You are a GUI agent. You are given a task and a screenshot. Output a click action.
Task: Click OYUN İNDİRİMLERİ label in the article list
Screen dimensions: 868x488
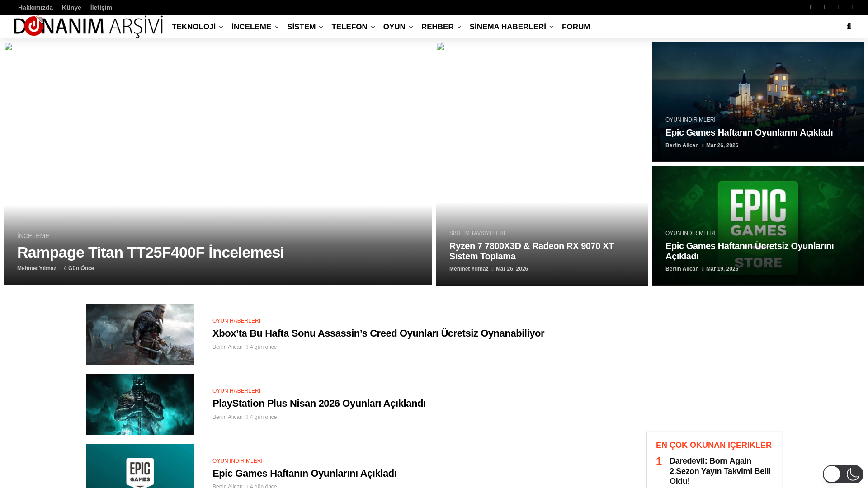click(x=237, y=461)
